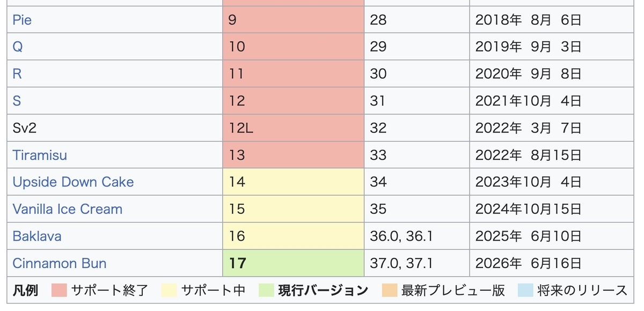Open the Pie version link
The image size is (644, 311).
point(22,20)
